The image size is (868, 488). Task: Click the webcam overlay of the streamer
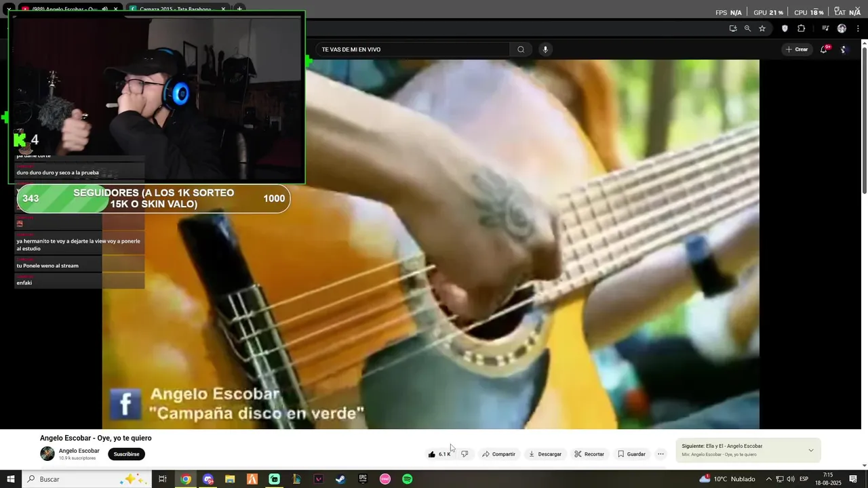coord(157,97)
